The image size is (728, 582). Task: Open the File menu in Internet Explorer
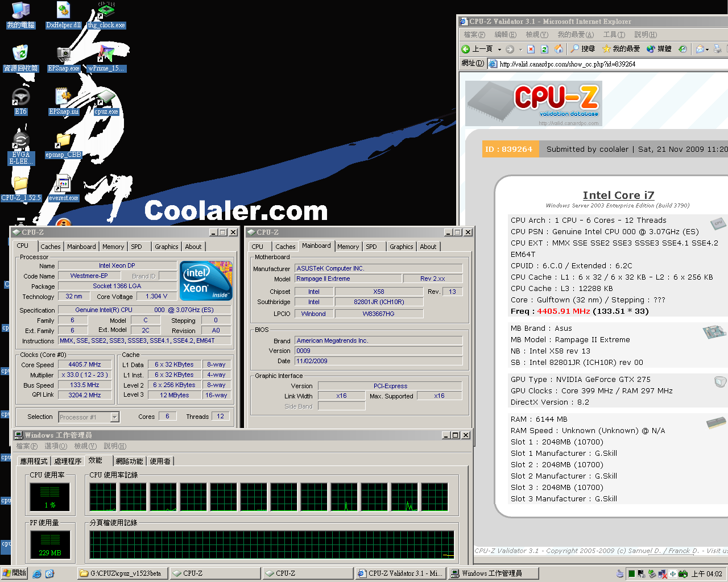[x=474, y=35]
